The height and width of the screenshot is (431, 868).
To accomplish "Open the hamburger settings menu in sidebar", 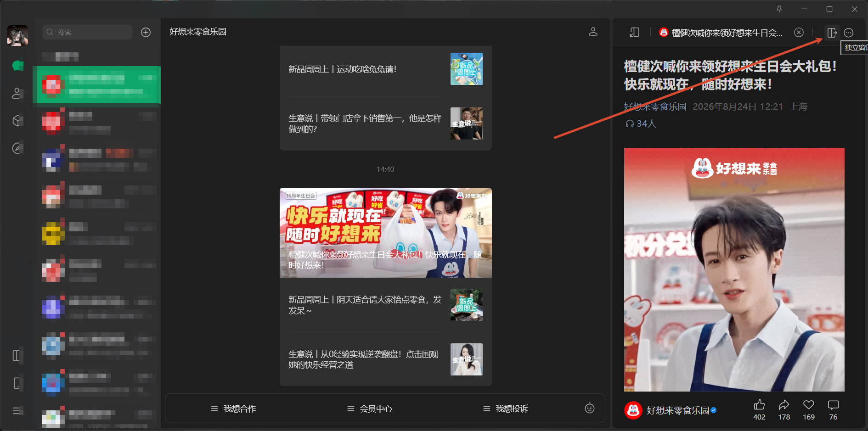I will pyautogui.click(x=17, y=411).
